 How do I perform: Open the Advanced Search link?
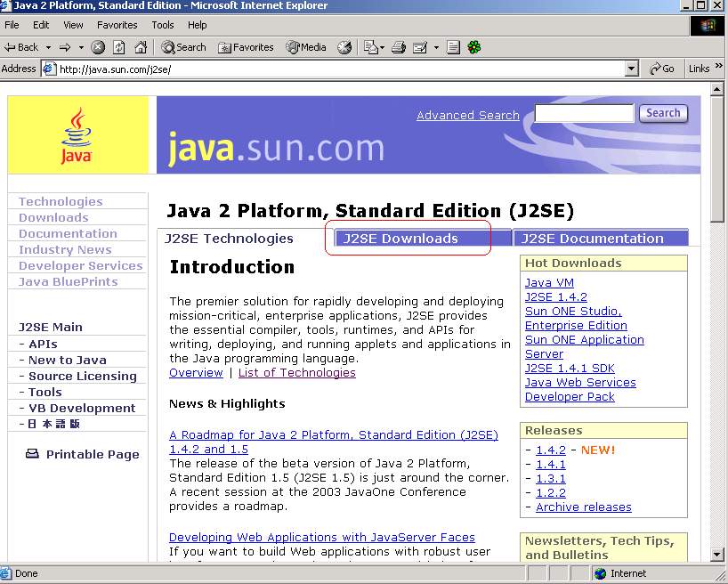pyautogui.click(x=468, y=115)
